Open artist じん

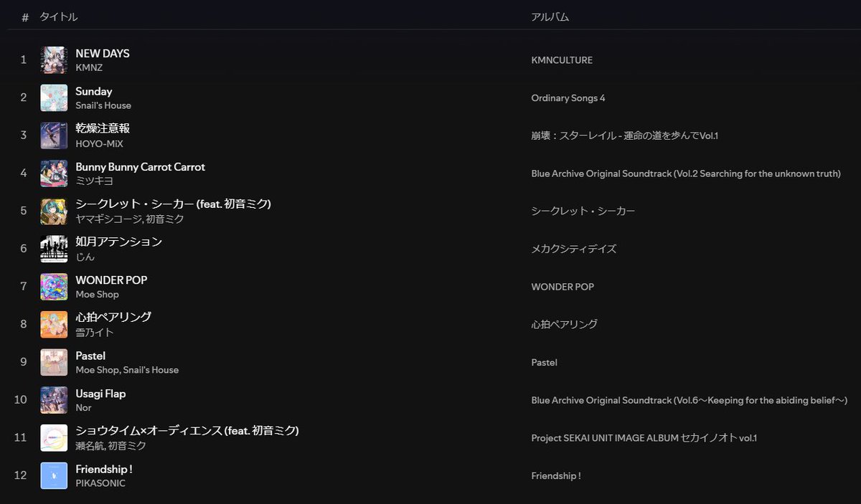click(85, 257)
